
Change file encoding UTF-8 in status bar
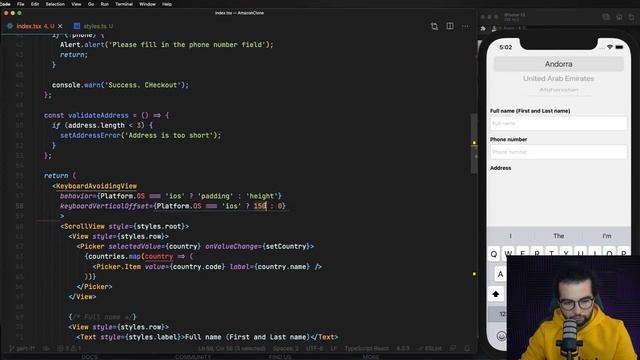tap(314, 349)
